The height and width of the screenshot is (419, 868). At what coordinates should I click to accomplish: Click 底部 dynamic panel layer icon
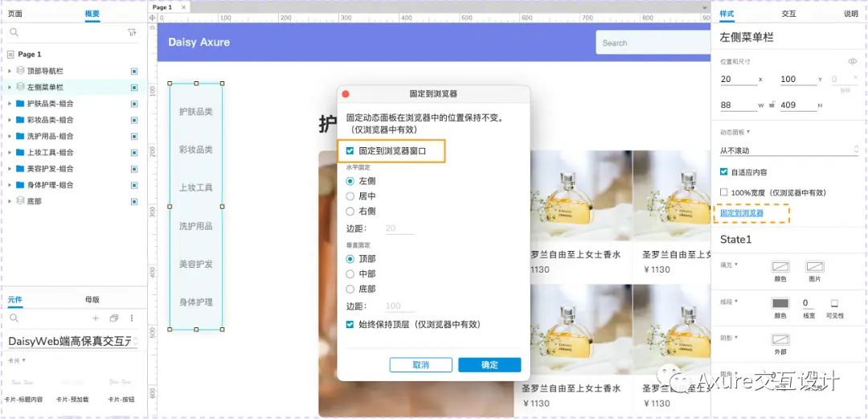pyautogui.click(x=20, y=201)
